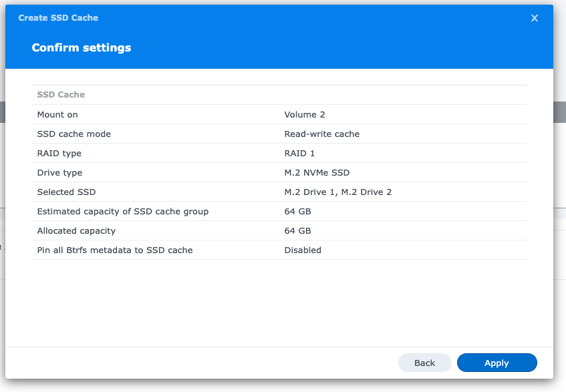Image resolution: width=566 pixels, height=392 pixels.
Task: Select the SSD Cache section header
Action: click(61, 95)
